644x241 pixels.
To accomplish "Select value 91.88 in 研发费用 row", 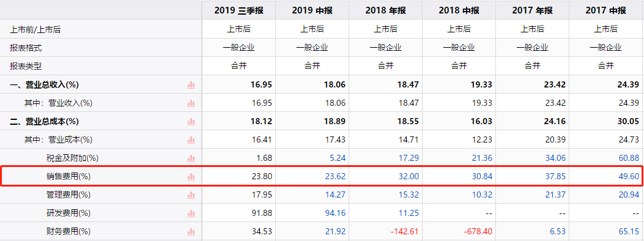I will (x=262, y=213).
